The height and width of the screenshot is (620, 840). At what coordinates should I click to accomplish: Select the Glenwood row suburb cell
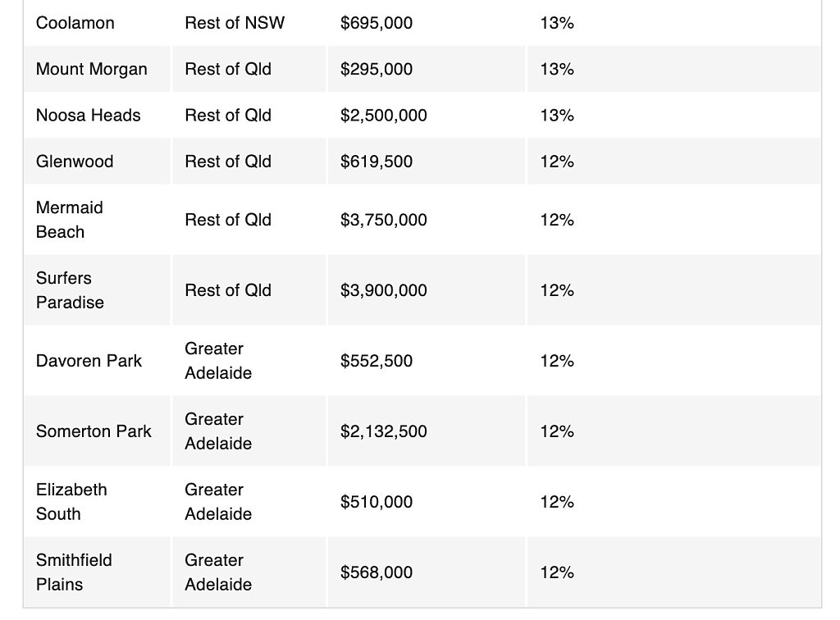pos(97,162)
